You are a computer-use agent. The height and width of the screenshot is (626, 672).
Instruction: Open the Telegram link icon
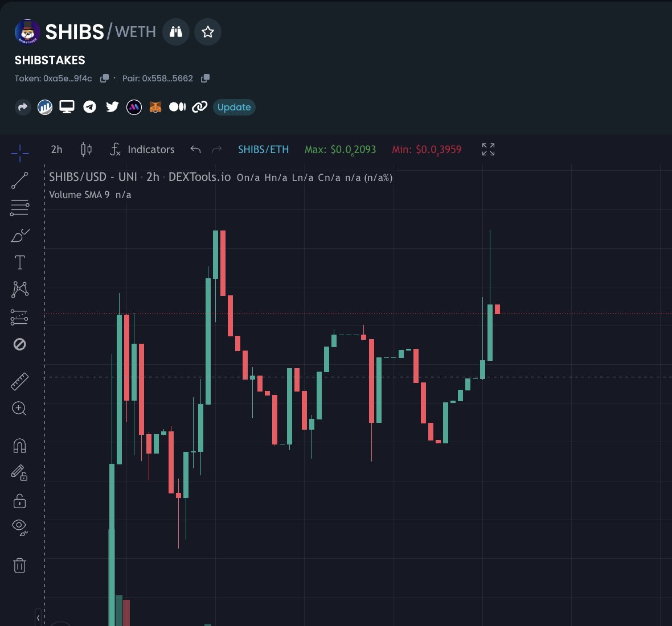click(89, 106)
